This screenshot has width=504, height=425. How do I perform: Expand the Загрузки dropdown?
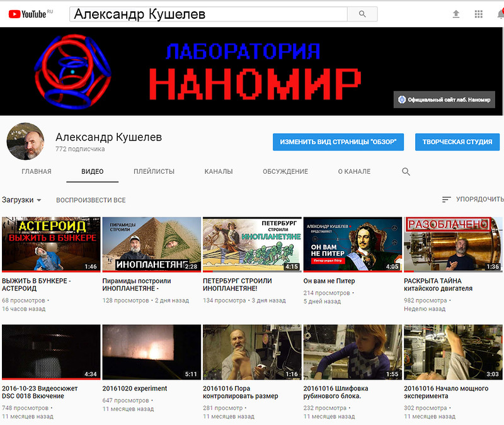pyautogui.click(x=21, y=200)
